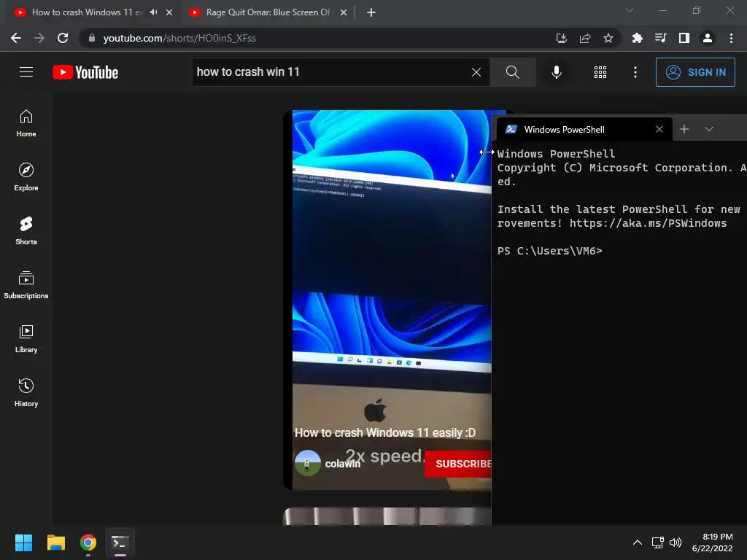Open File Explorer from taskbar
747x560 pixels.
56,542
